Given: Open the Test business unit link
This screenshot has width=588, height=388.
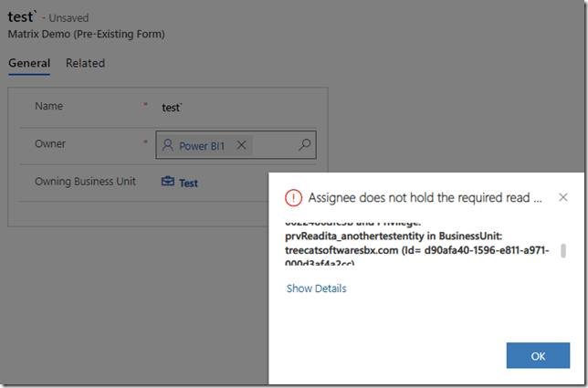Looking at the screenshot, I should 188,183.
